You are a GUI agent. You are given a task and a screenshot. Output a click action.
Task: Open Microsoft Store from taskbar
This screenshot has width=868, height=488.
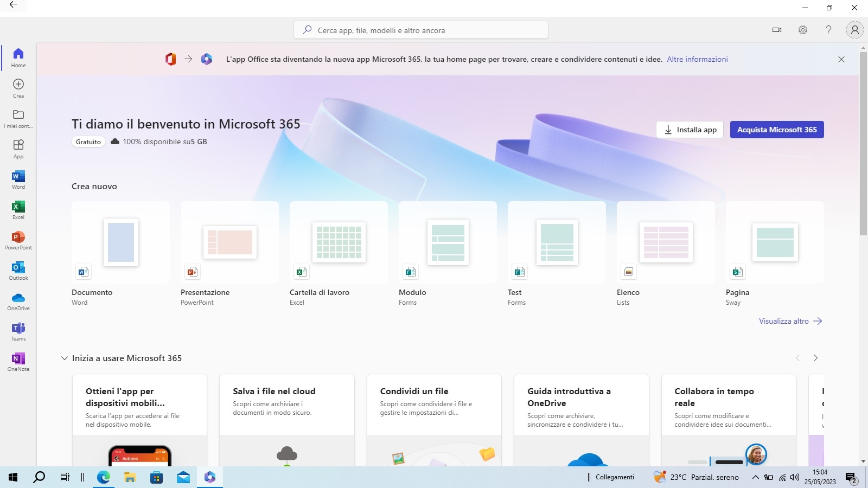coord(156,477)
